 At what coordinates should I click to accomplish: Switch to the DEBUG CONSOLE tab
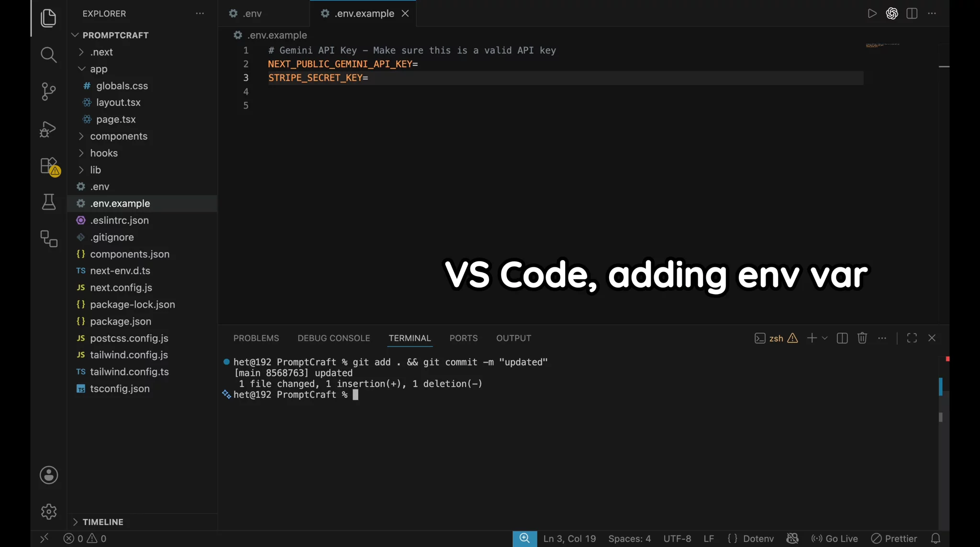tap(334, 338)
